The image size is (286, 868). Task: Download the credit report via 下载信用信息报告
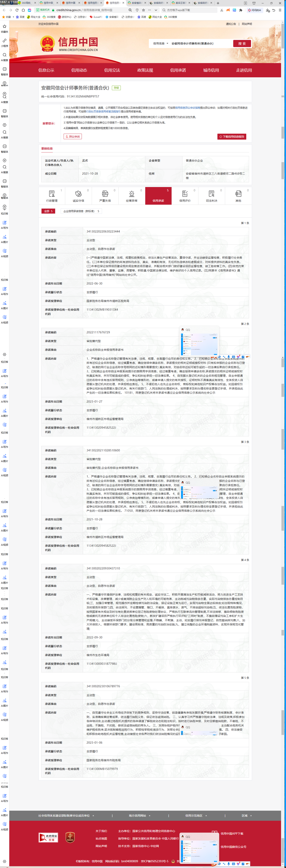click(232, 136)
